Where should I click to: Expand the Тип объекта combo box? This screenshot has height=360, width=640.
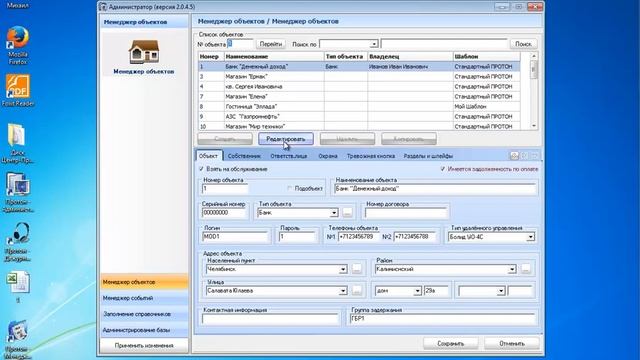334,213
